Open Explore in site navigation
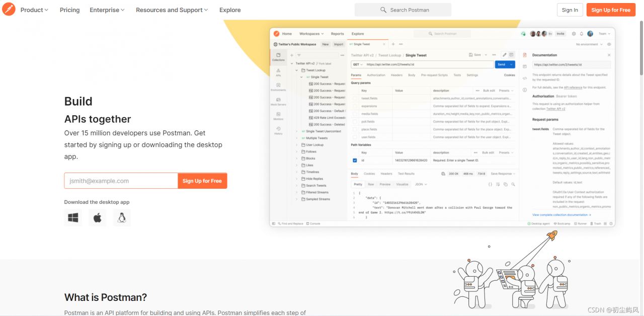 230,10
